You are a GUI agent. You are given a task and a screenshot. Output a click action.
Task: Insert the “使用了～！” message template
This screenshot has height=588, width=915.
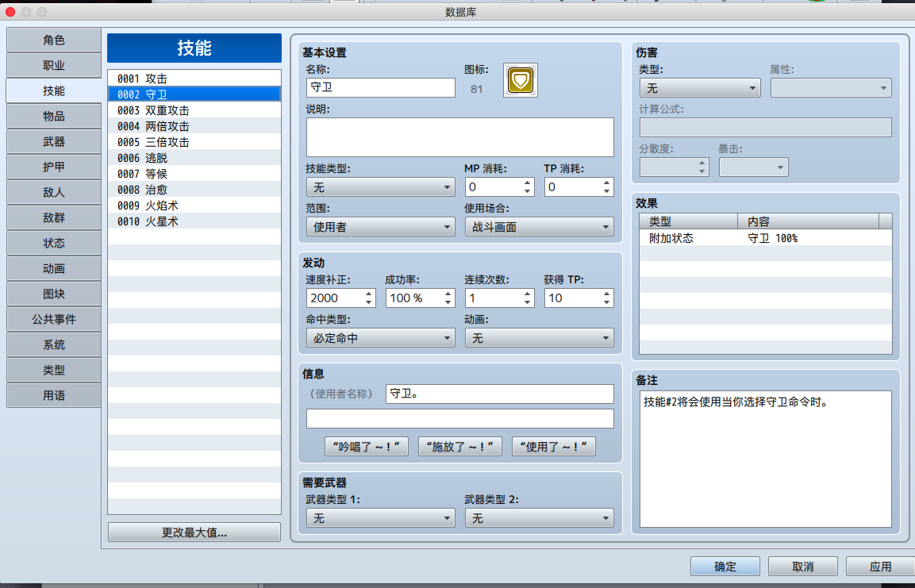(554, 447)
